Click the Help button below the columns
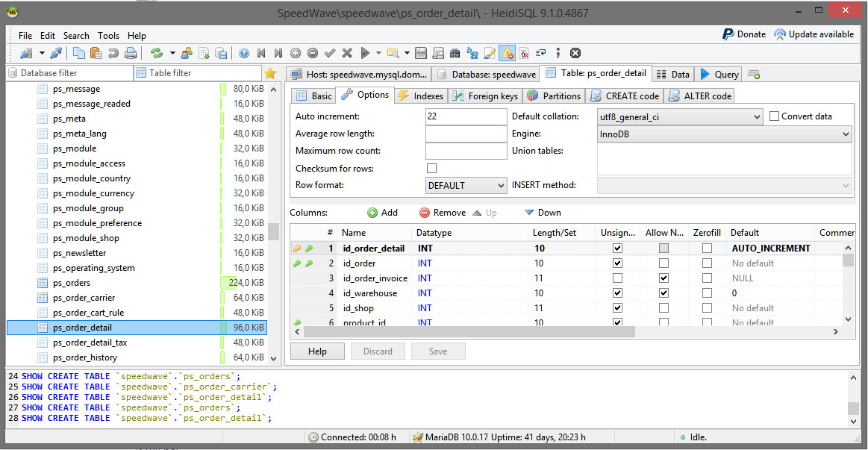 (317, 351)
